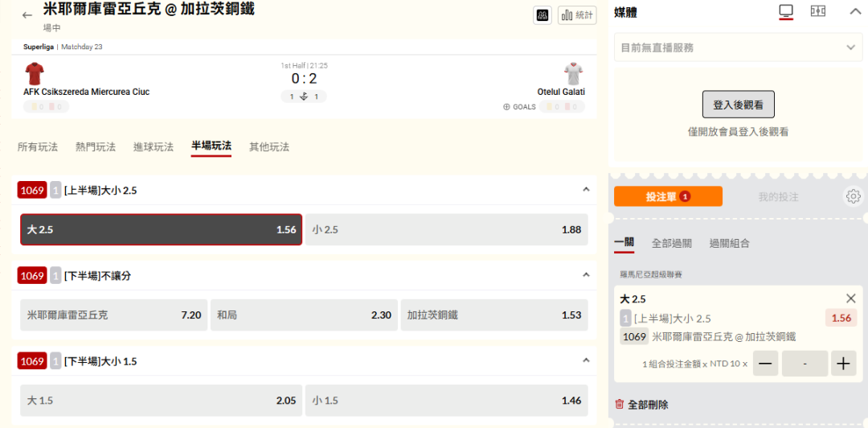Click the trash icon to delete all bets
Viewport: 868px width, 428px height.
pos(619,404)
